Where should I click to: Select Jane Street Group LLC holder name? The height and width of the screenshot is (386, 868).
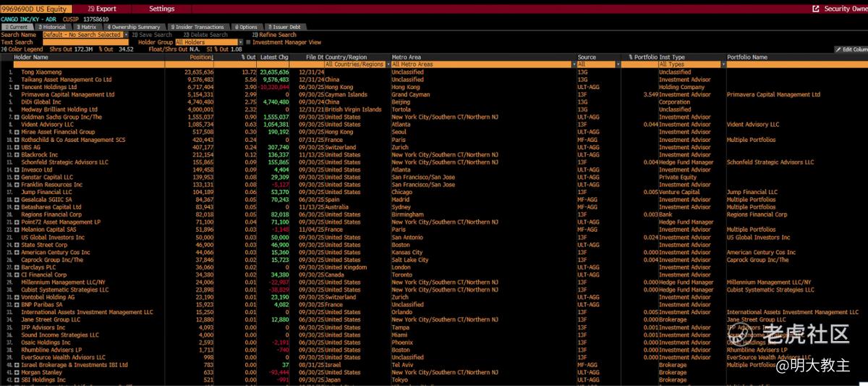tap(51, 320)
